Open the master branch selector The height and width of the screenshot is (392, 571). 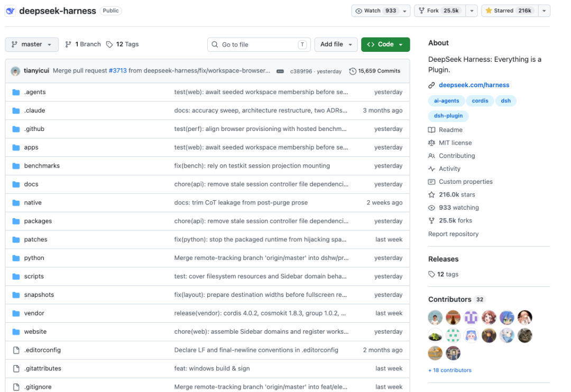pyautogui.click(x=31, y=44)
